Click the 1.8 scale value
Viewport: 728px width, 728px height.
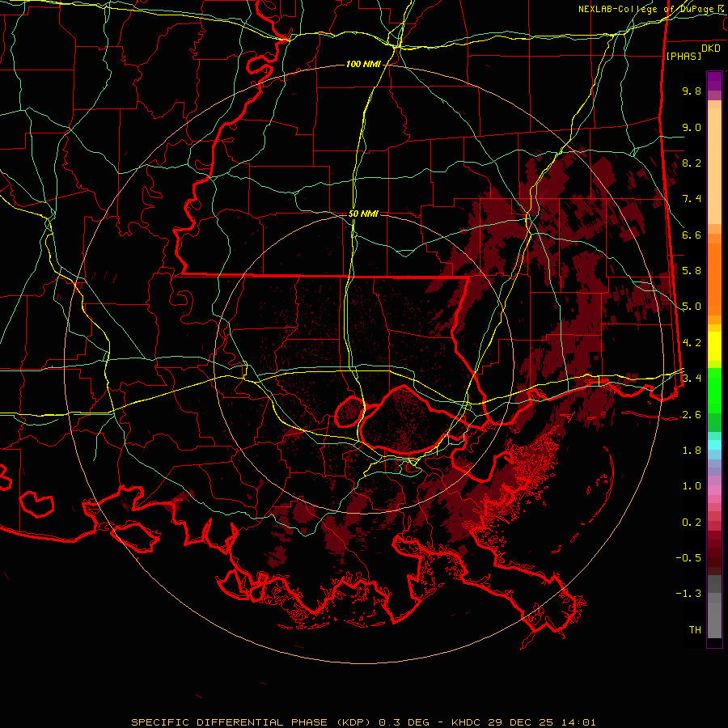[x=692, y=451]
